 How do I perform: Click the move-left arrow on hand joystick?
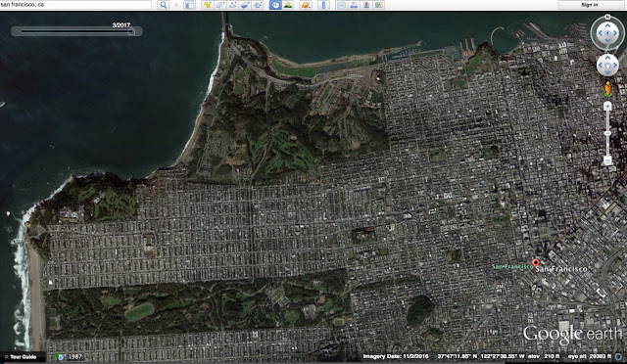pos(601,66)
